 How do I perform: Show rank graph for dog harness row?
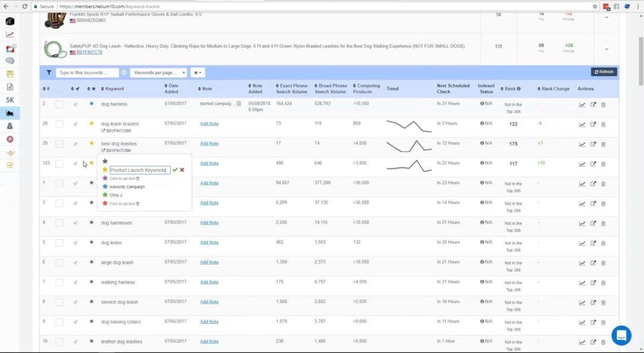point(582,105)
